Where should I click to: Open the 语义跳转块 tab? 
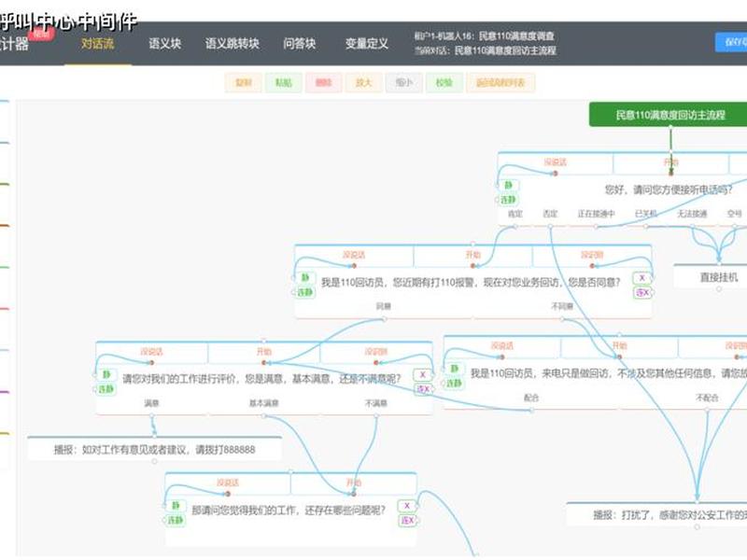(232, 44)
